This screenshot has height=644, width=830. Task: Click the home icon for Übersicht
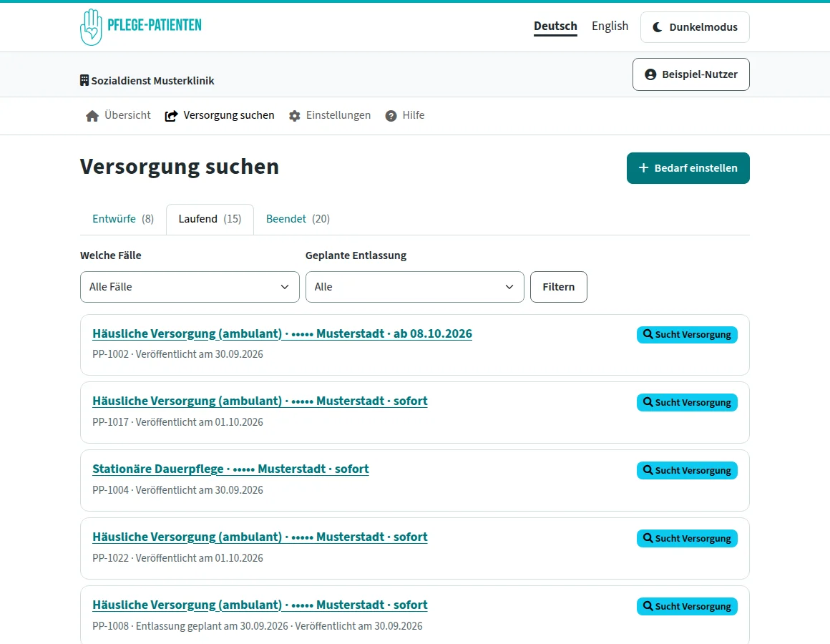click(x=92, y=116)
